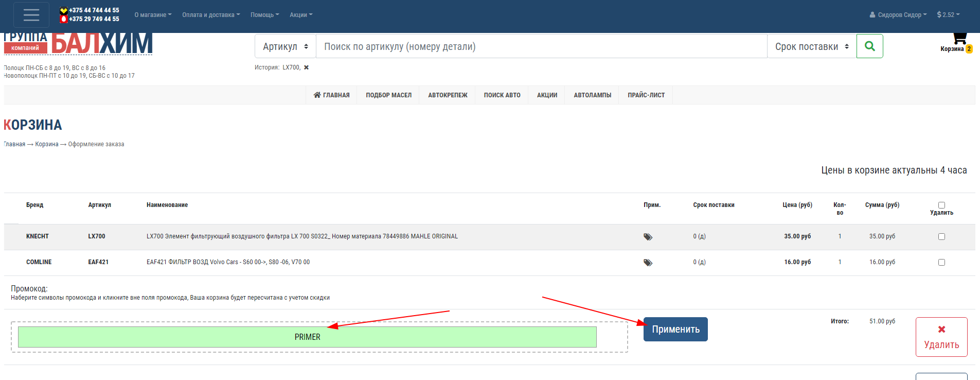Image resolution: width=980 pixels, height=380 pixels.
Task: Expand the Артикул search type dropdown
Action: [285, 46]
